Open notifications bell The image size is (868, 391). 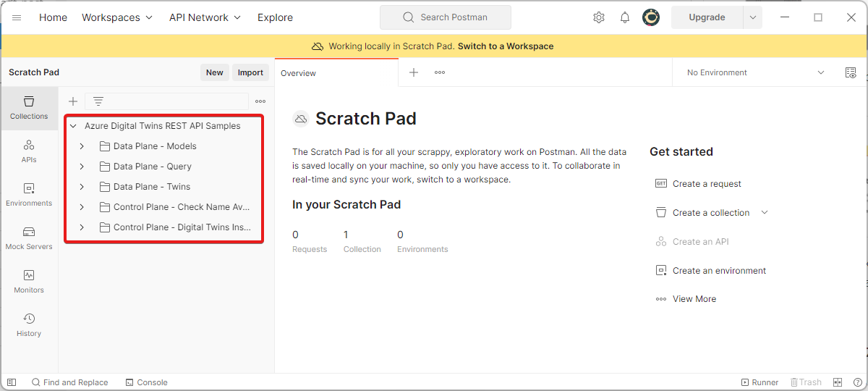click(625, 17)
